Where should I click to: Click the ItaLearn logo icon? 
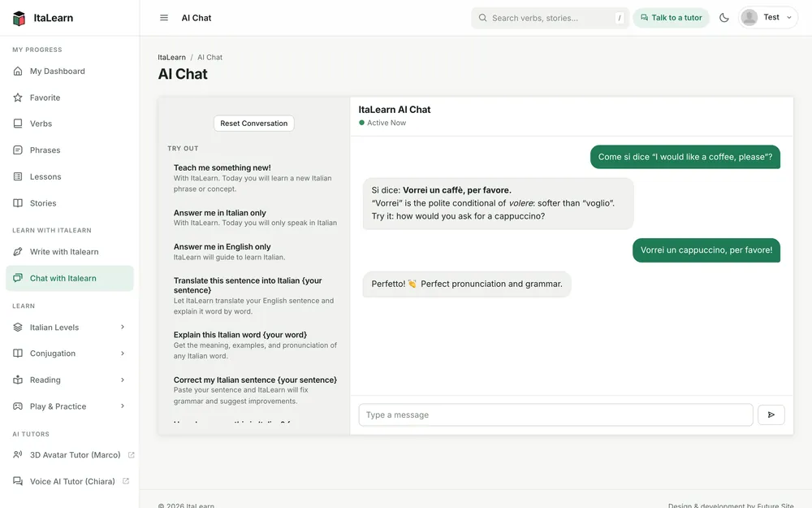(19, 18)
